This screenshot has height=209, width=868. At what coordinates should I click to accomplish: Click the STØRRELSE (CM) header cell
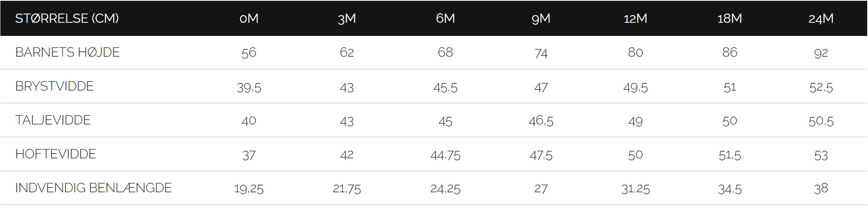pos(67,18)
